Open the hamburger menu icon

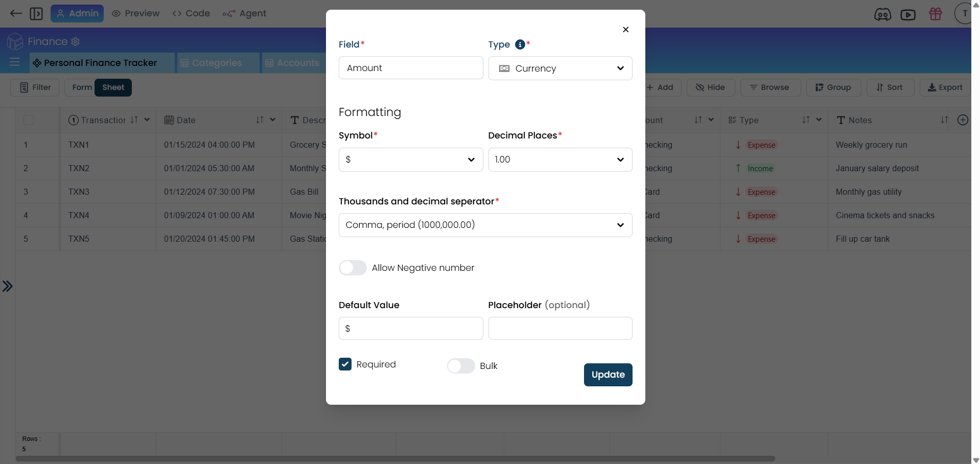pos(15,62)
